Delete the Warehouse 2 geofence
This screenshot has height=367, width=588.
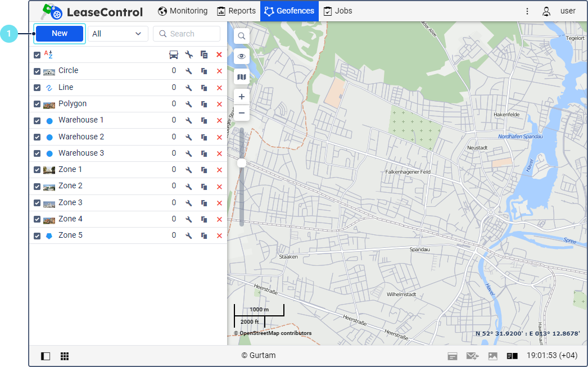pos(219,137)
